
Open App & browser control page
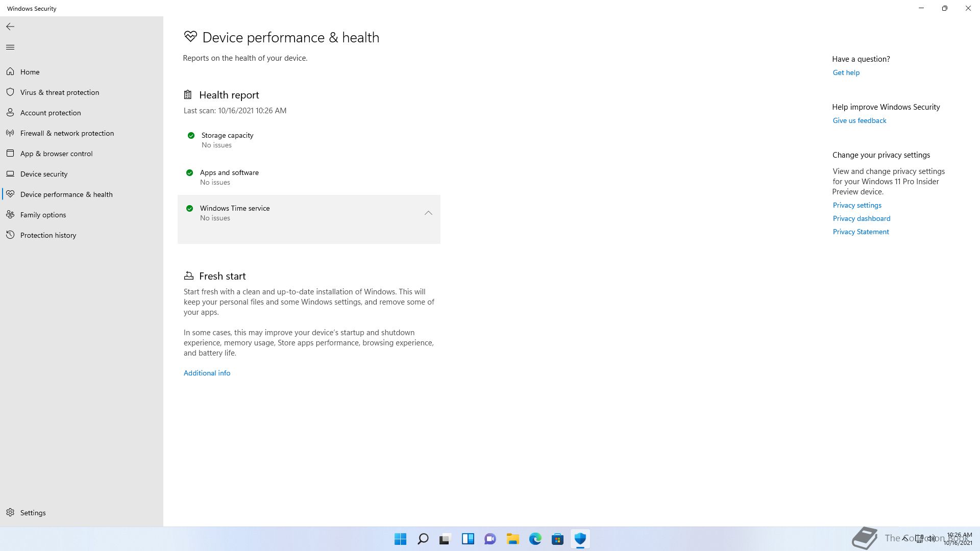[x=82, y=154]
